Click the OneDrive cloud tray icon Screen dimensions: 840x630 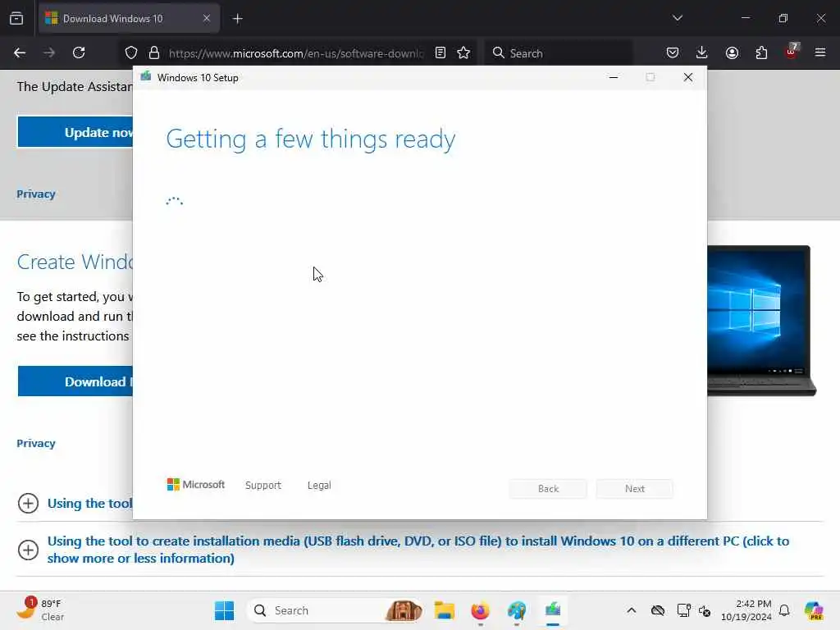click(658, 610)
